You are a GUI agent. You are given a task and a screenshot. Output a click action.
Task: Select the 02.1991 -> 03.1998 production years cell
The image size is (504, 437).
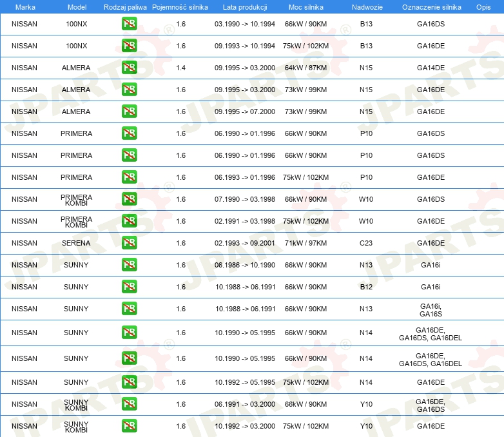245,221
